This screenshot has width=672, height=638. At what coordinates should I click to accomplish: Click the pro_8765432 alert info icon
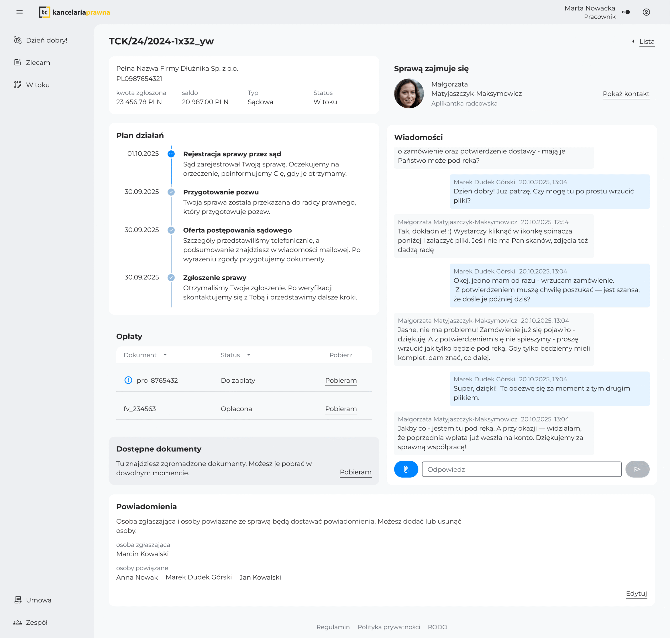128,380
